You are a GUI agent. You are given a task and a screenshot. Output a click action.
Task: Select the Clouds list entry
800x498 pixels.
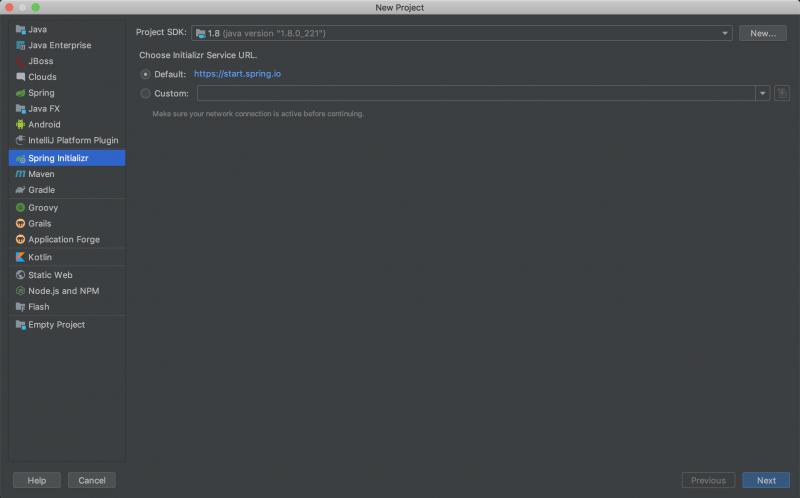[x=67, y=77]
